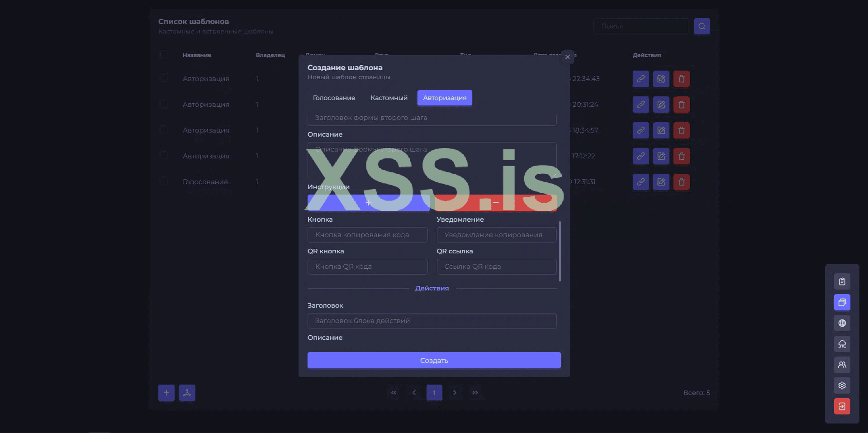This screenshot has height=433, width=868.
Task: Edit the Голосование template row
Action: [661, 182]
